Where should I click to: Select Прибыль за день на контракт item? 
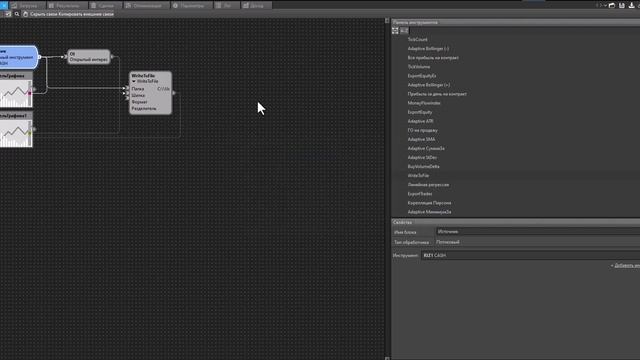(437, 94)
